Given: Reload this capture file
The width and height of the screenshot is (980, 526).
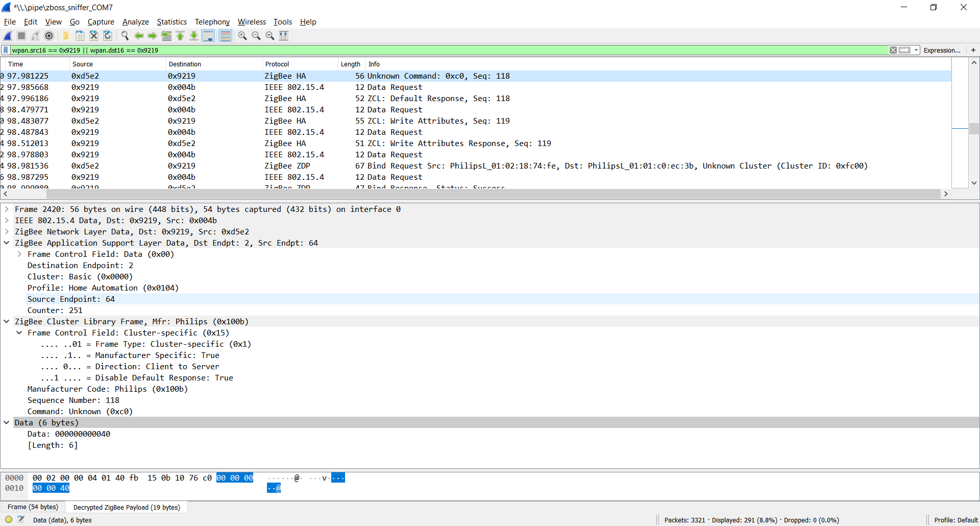Looking at the screenshot, I should pos(107,36).
